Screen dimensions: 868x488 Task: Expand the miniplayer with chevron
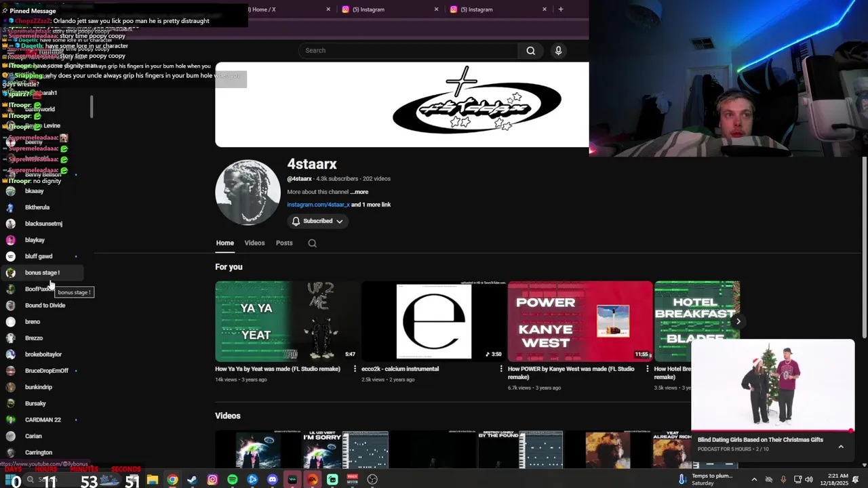coord(841,447)
